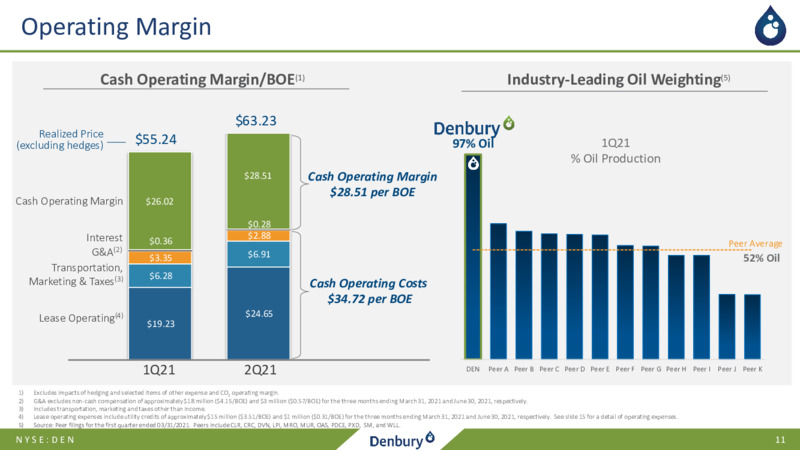This screenshot has width=800, height=450.
Task: Click the $55.24 realized price value
Action: [156, 139]
